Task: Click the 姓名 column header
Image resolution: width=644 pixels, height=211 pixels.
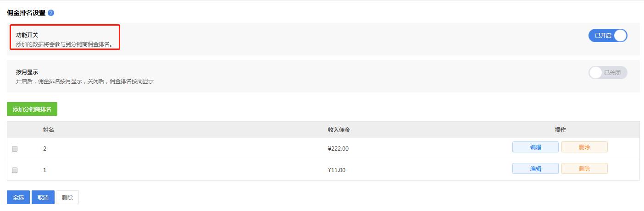Action: tap(49, 130)
